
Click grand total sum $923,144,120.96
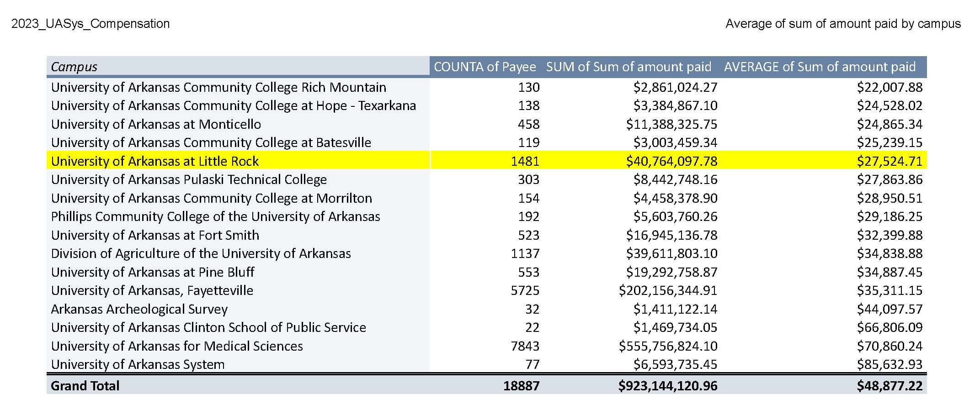click(x=668, y=386)
